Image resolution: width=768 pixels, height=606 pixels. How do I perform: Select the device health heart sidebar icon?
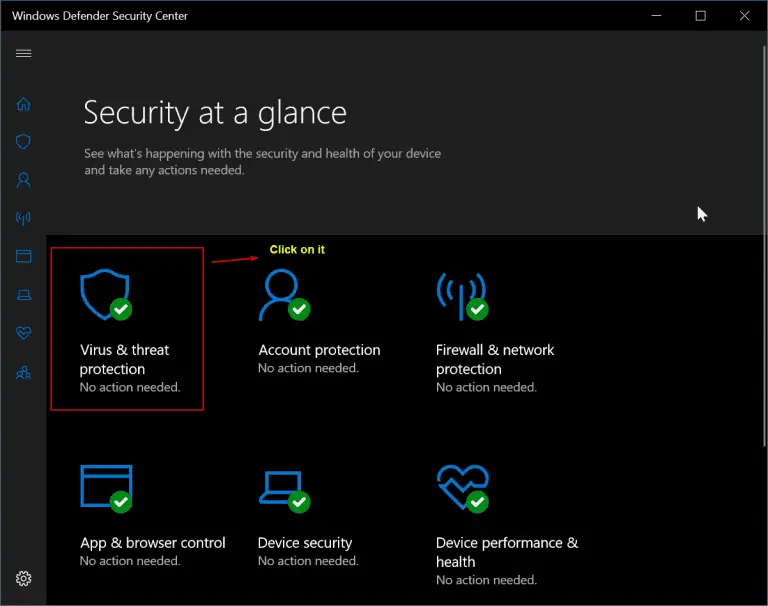pyautogui.click(x=24, y=333)
